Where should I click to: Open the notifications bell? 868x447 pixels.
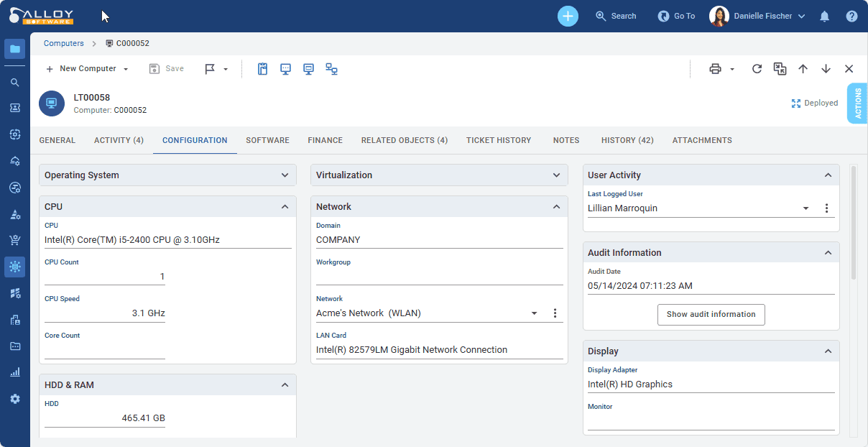tap(824, 16)
